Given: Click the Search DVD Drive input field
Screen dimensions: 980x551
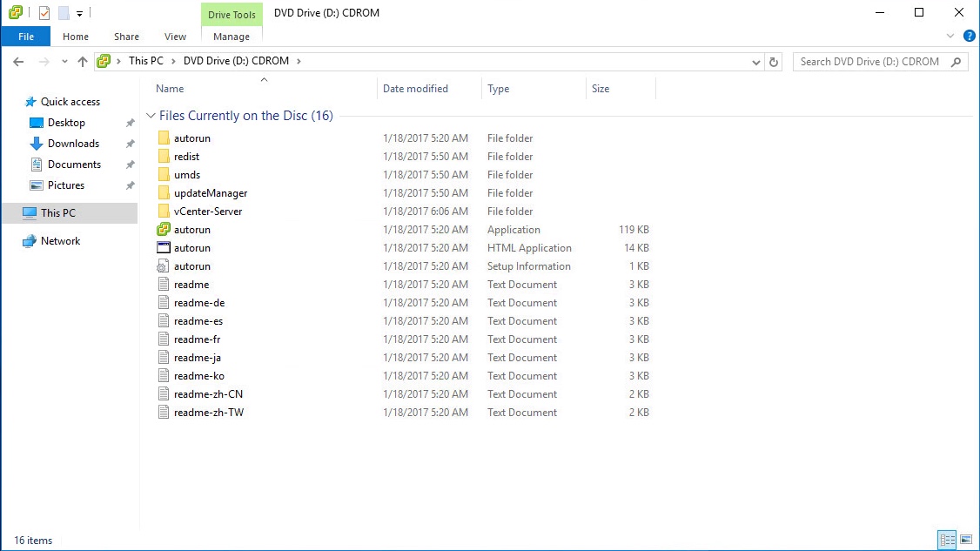Looking at the screenshot, I should 870,62.
